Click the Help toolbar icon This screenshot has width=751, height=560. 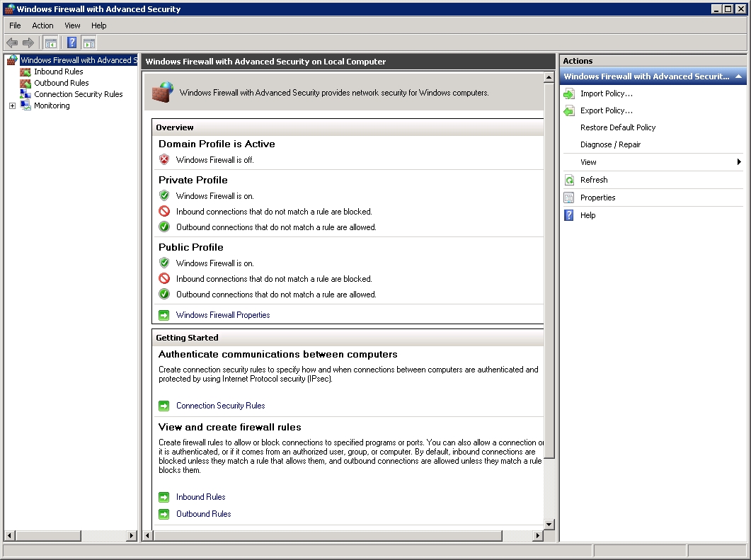coord(71,43)
